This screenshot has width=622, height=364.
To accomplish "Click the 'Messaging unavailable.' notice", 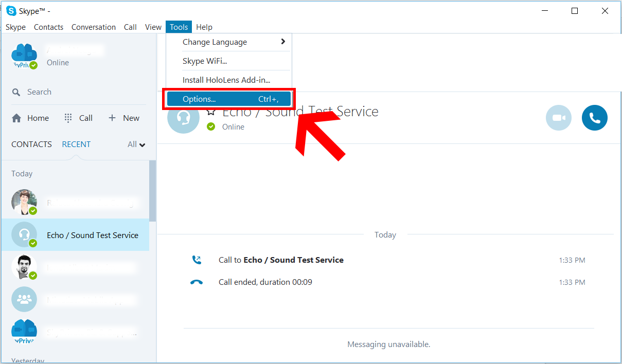I will click(389, 344).
